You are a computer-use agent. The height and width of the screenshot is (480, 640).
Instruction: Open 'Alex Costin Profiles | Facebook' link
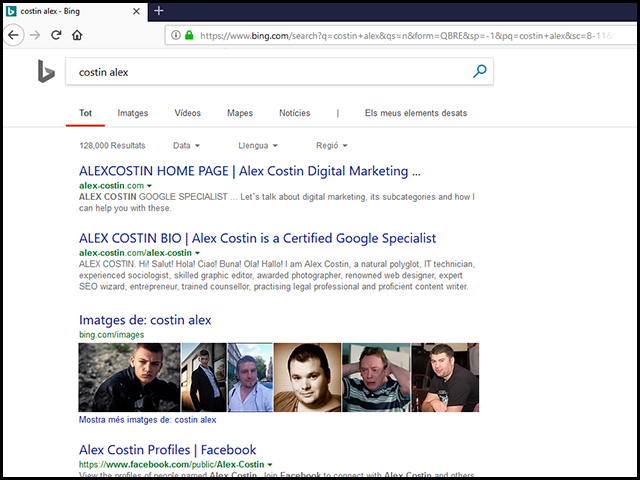(x=167, y=450)
